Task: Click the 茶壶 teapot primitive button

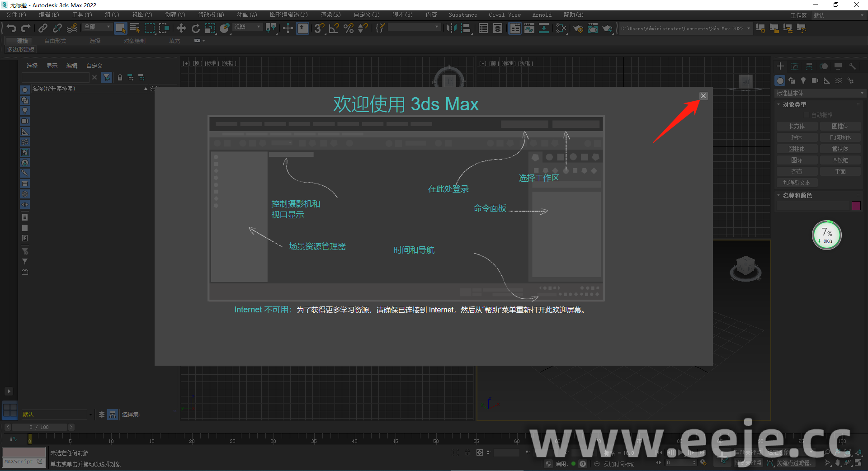Action: pos(797,171)
